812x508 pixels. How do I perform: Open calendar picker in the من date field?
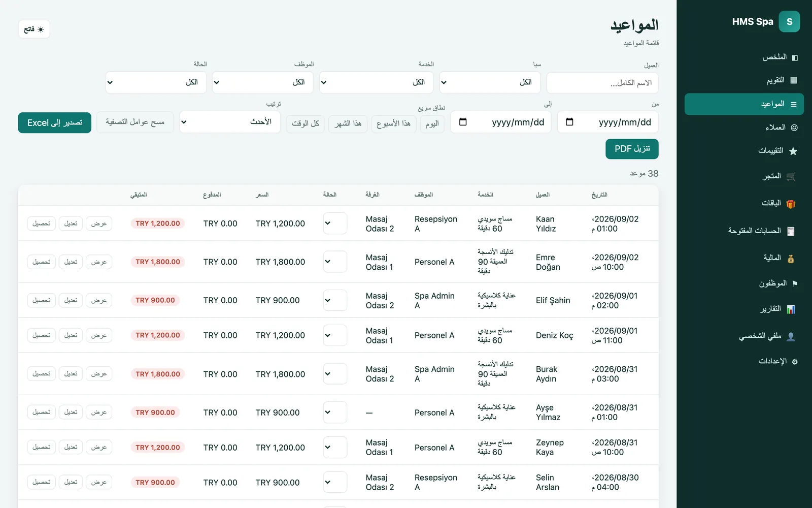point(569,122)
